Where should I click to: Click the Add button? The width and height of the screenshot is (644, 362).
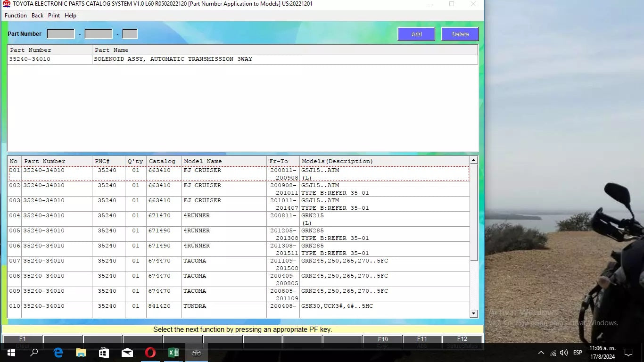pyautogui.click(x=416, y=34)
